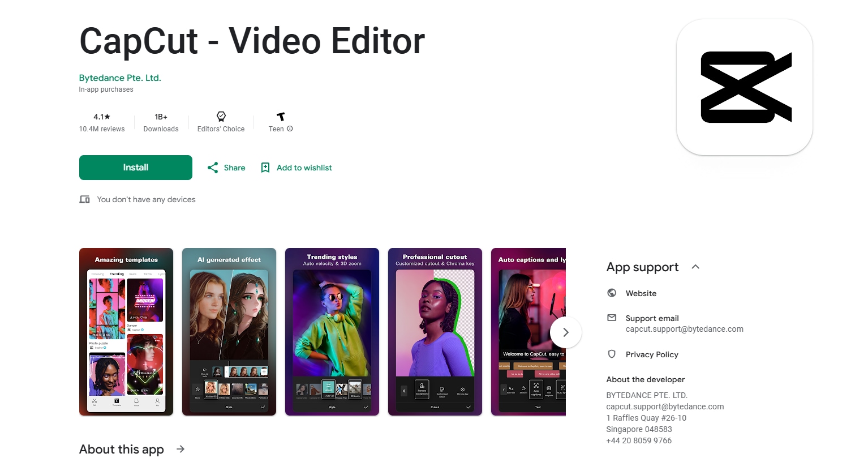Click the info icon beside Teen
The width and height of the screenshot is (868, 462).
tap(290, 129)
